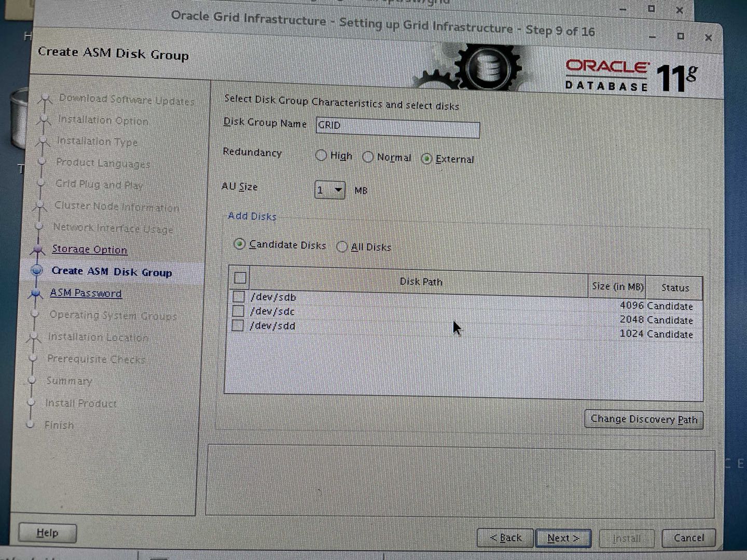The image size is (747, 560).
Task: Check the /dev/sdb disk checkbox
Action: coord(239,297)
